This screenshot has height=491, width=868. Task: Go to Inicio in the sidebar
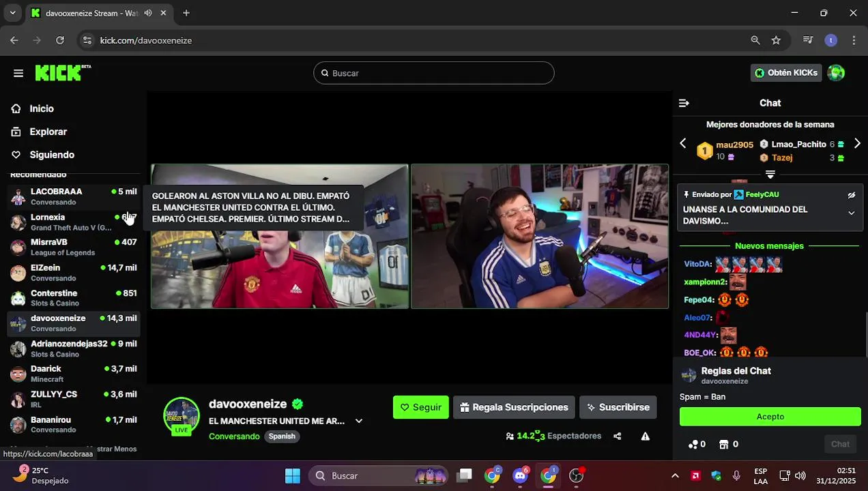point(42,108)
